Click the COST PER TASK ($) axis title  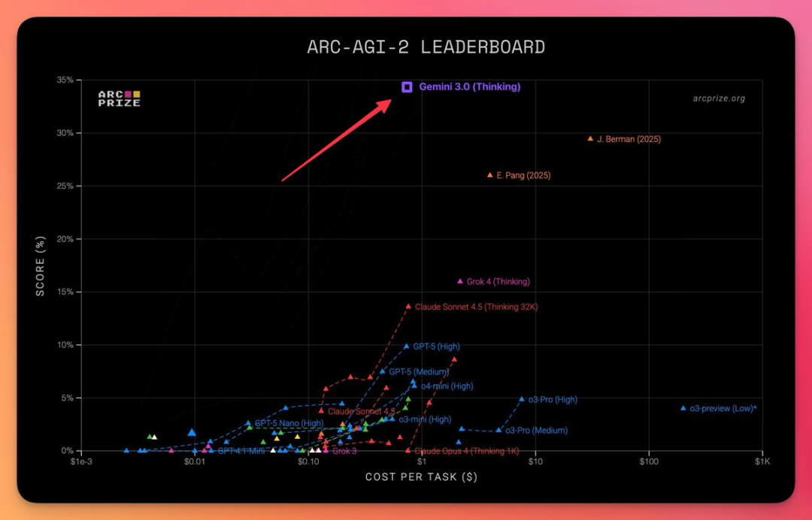pos(421,477)
